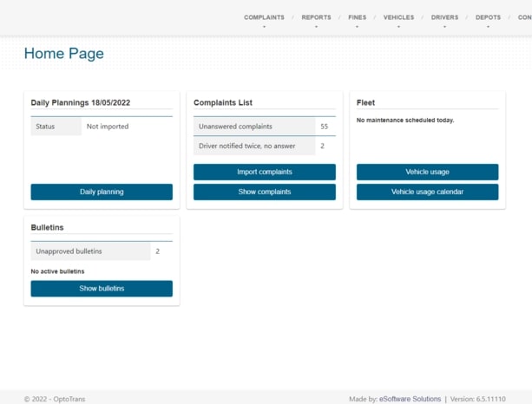
Task: Select Driver notified twice, no answer row
Action: [253, 147]
